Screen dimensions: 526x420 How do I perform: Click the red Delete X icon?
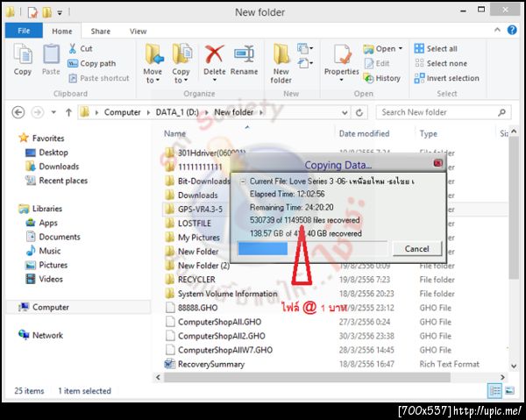[215, 54]
